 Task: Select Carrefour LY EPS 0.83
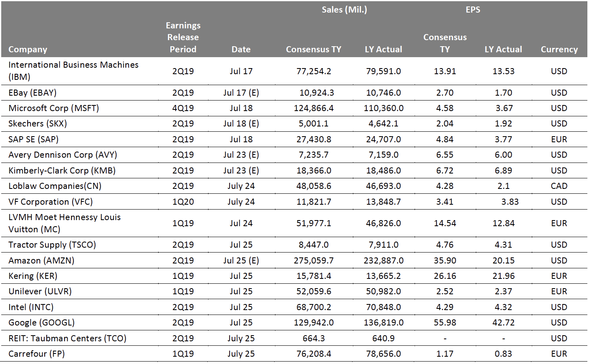[503, 354]
